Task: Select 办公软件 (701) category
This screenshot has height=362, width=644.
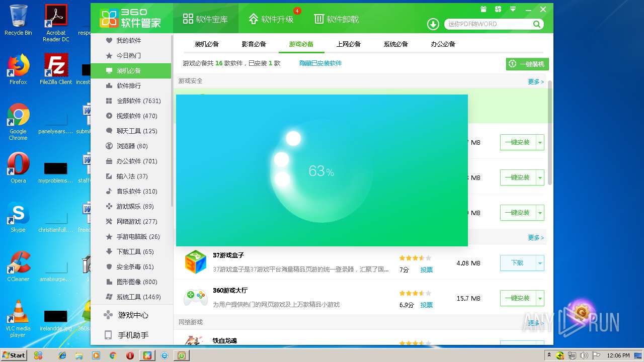Action: 131,161
